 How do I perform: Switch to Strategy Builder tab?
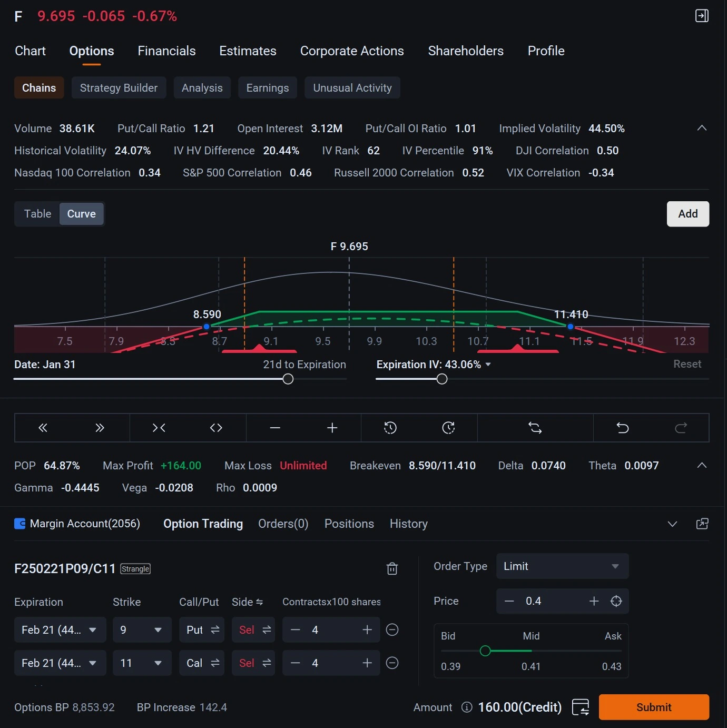click(119, 87)
